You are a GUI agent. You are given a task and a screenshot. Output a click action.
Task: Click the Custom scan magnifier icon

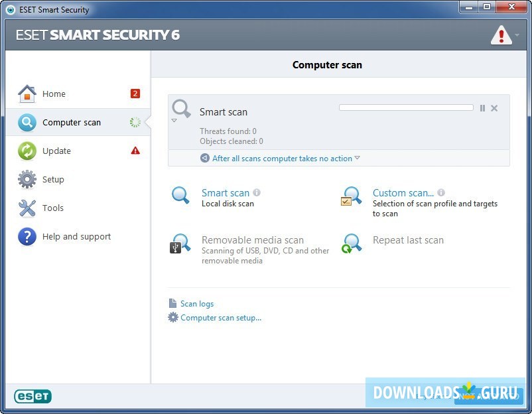351,196
